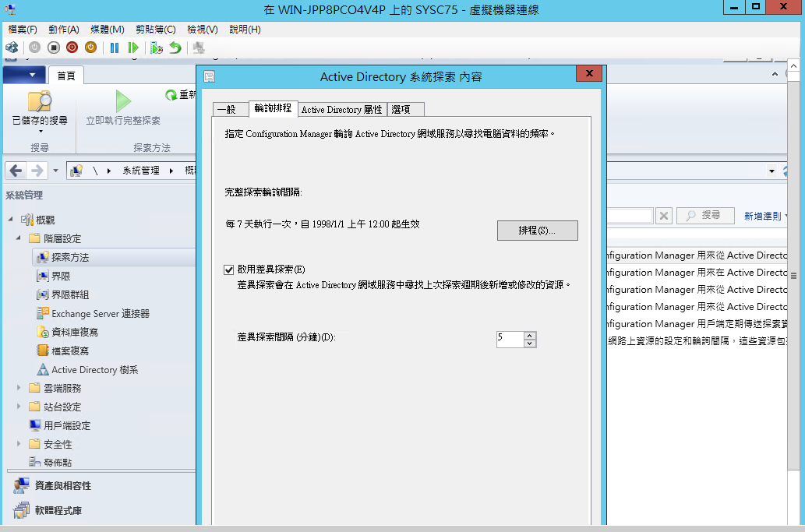Open the 剪貼簿(C) menu
805x532 pixels.
tap(156, 30)
